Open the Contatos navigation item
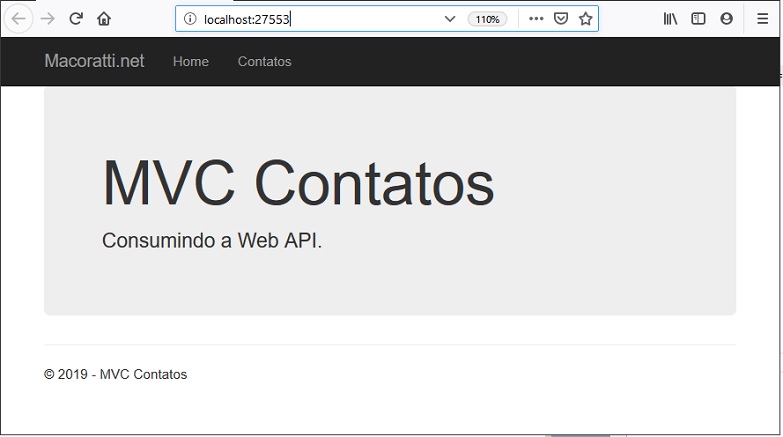783x437 pixels. pos(265,61)
